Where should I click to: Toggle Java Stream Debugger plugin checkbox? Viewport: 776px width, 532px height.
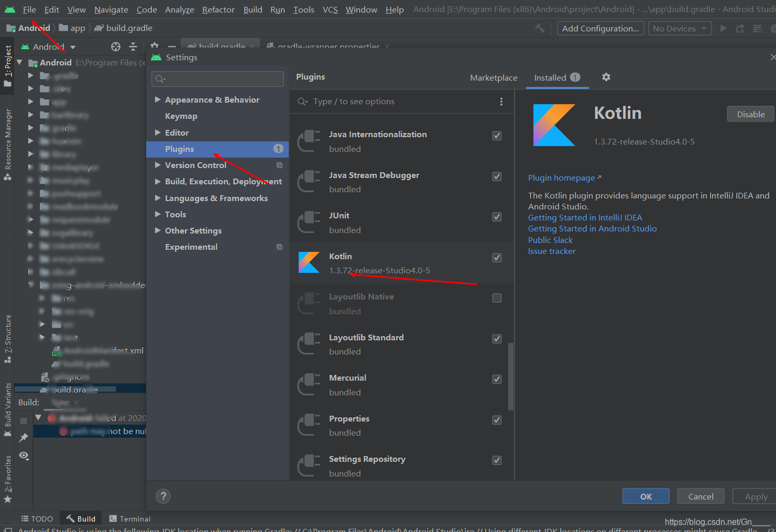pos(497,176)
